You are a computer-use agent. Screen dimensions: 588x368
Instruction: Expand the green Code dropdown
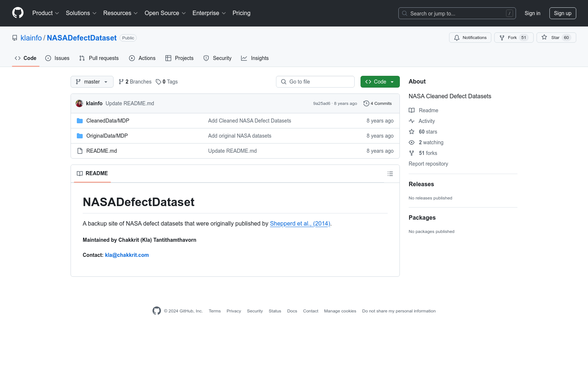click(x=380, y=82)
